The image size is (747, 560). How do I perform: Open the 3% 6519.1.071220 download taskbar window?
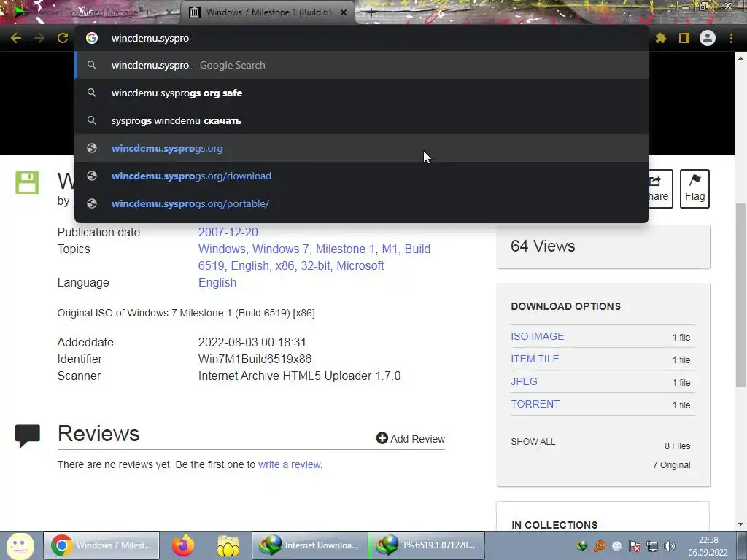click(x=427, y=545)
